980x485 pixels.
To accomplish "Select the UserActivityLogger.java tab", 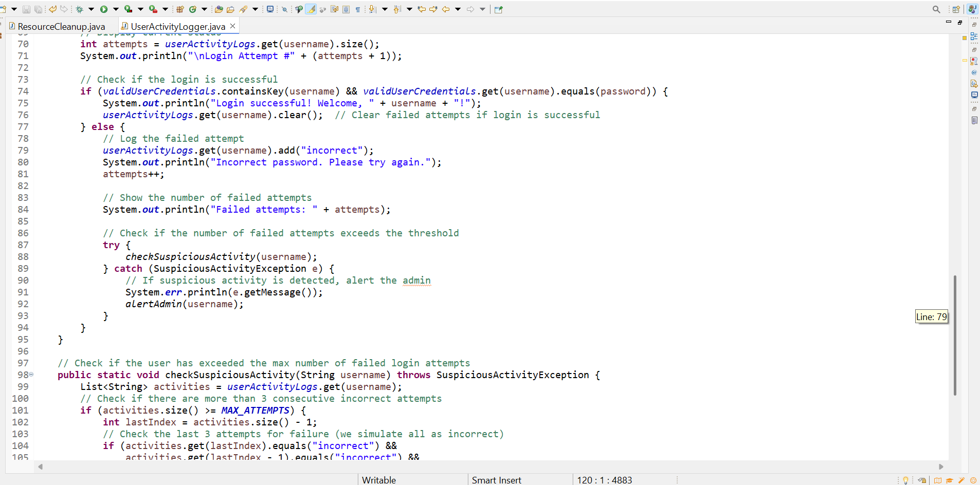I will pyautogui.click(x=178, y=26).
